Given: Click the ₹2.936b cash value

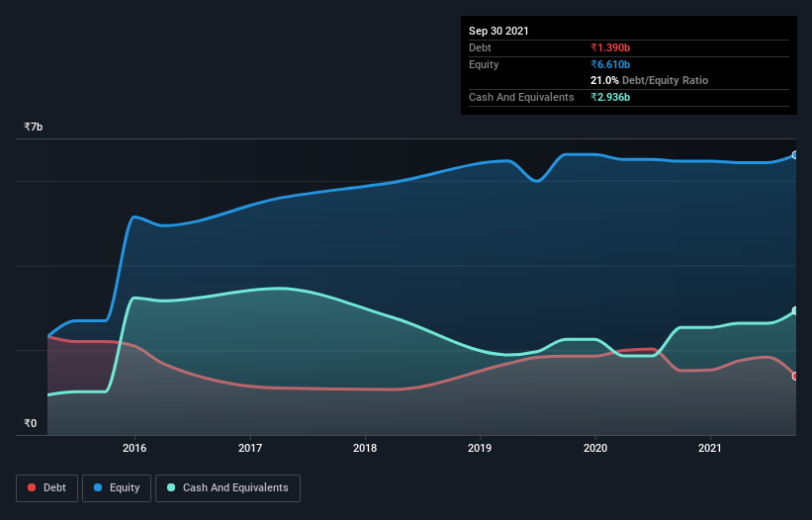Looking at the screenshot, I should point(610,97).
